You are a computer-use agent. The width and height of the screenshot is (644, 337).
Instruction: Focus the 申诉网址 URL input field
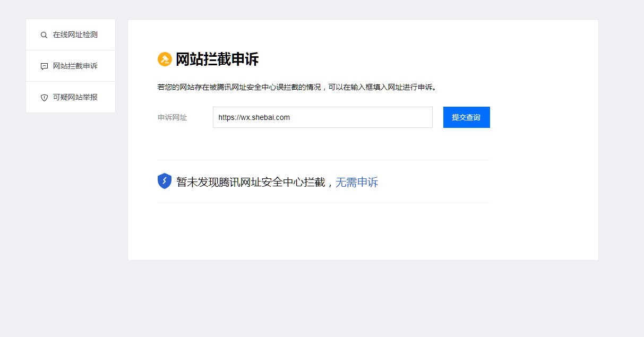click(323, 117)
